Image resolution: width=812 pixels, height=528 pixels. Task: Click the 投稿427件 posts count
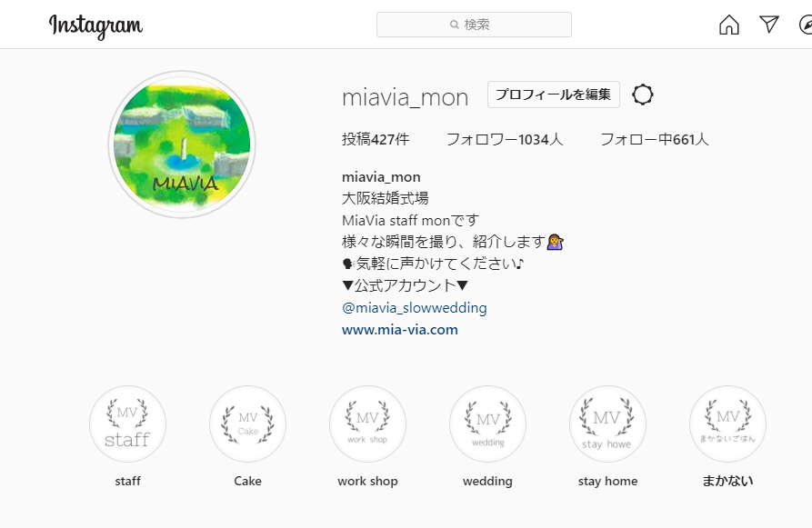pyautogui.click(x=376, y=139)
